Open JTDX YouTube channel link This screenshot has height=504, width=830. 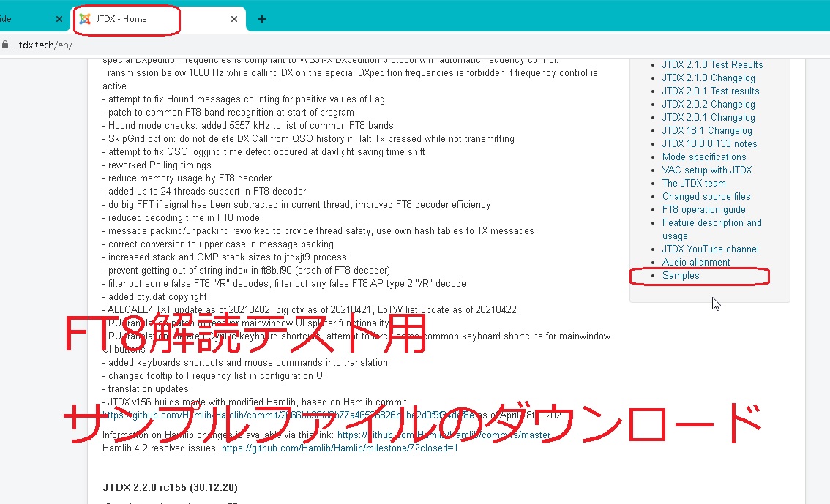click(x=711, y=249)
